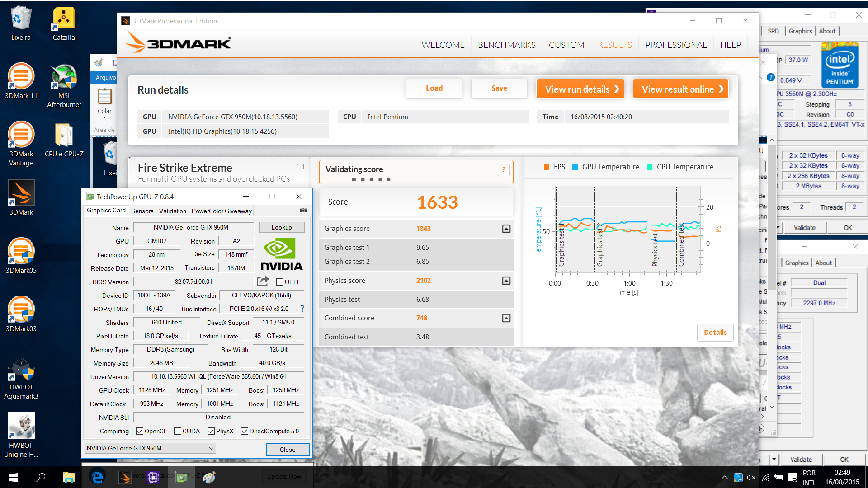Screen dimensions: 868x488
Task: Click View run details button
Action: [580, 89]
